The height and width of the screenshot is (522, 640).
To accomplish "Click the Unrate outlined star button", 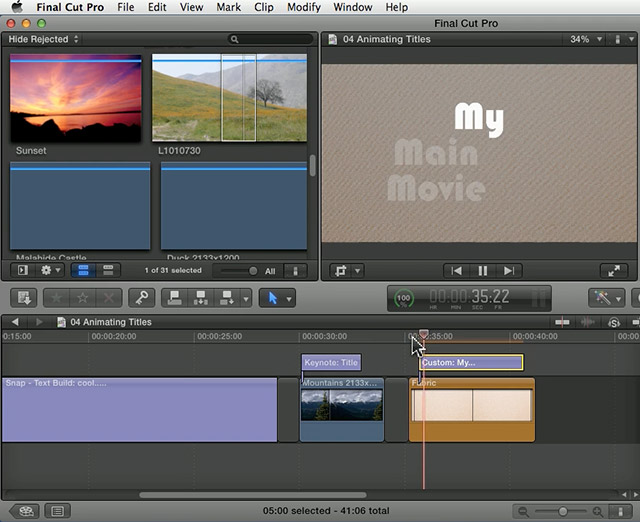I will point(82,298).
